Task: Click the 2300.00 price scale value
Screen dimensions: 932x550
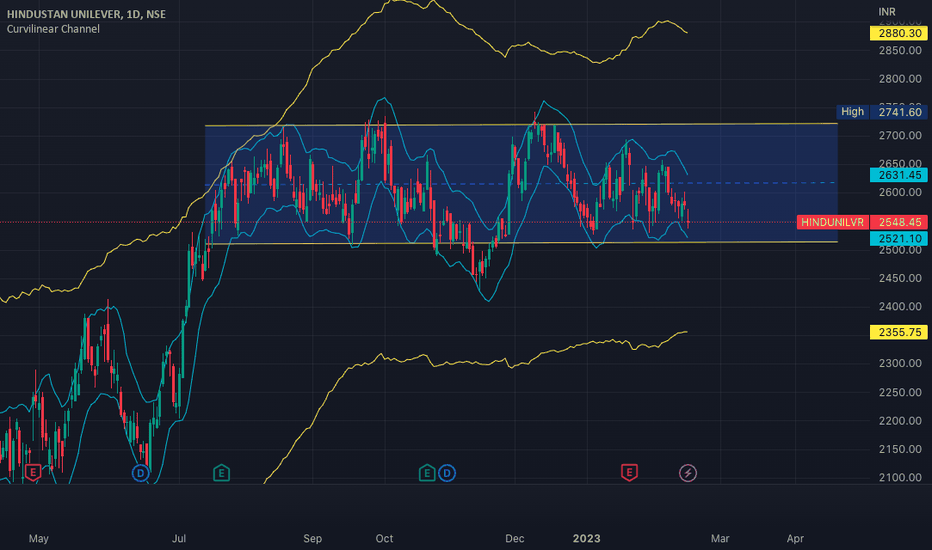Action: (x=900, y=363)
